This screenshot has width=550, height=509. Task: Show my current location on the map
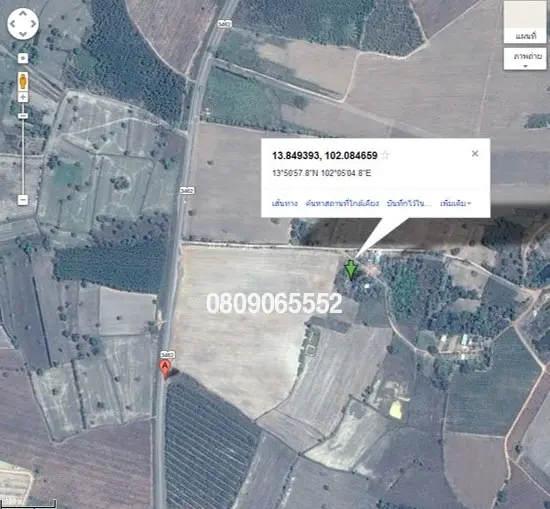click(23, 58)
